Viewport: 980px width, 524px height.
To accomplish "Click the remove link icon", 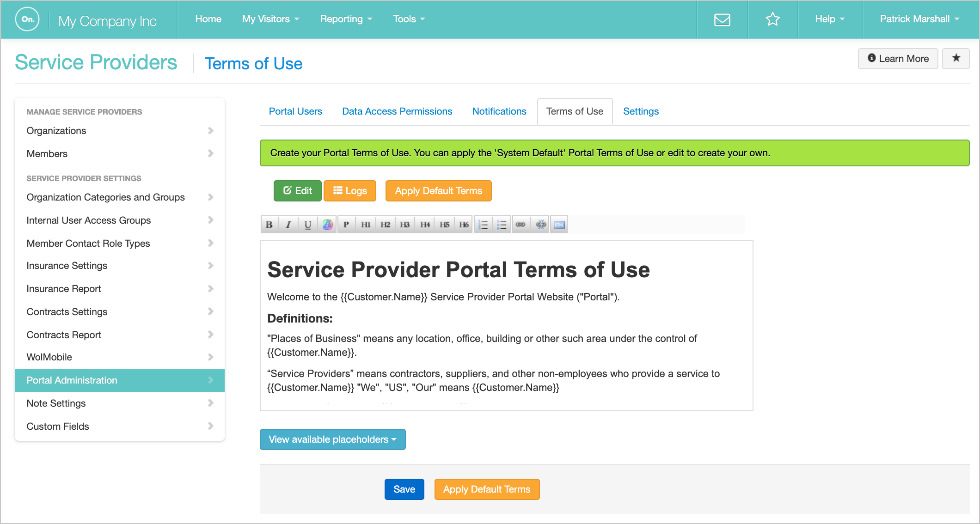I will [540, 225].
